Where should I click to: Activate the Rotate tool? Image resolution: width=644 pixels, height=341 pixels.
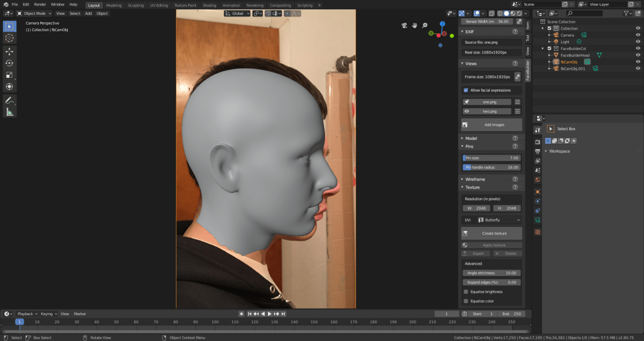(x=9, y=63)
